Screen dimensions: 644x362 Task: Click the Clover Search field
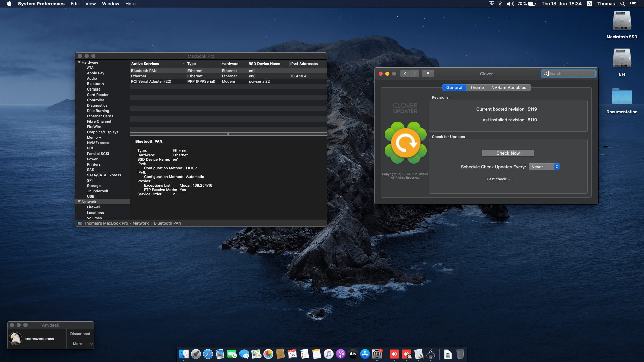point(569,74)
